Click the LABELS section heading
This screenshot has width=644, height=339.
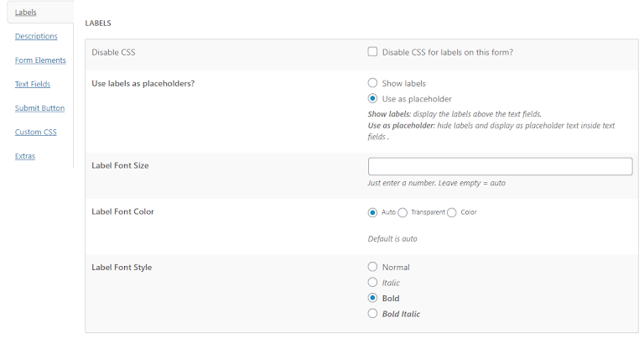(98, 23)
